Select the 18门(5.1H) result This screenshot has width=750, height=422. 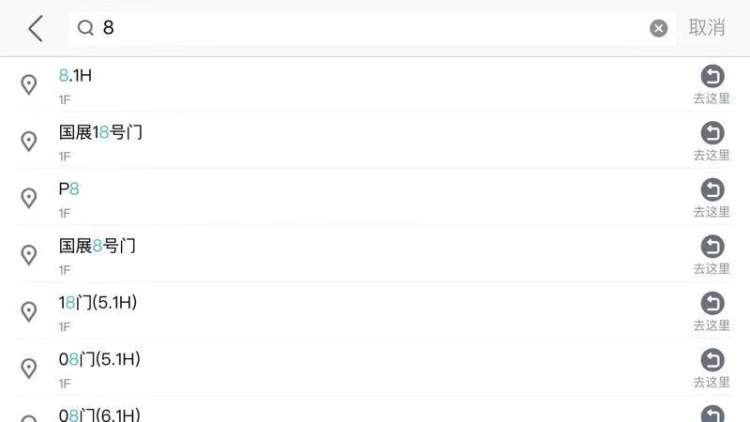pos(375,311)
